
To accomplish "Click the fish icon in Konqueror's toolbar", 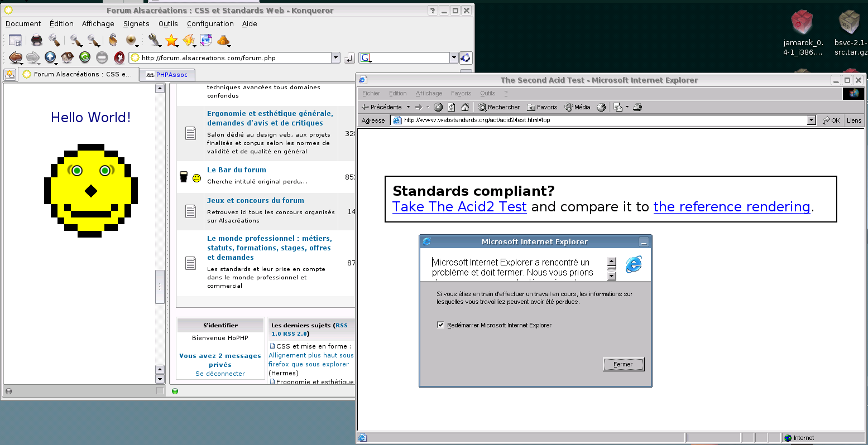I will tap(189, 40).
